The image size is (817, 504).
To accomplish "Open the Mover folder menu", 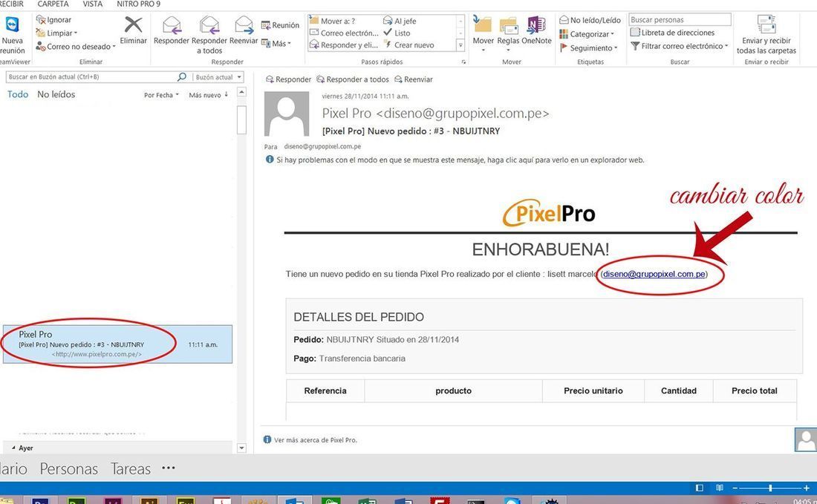I will point(483,33).
